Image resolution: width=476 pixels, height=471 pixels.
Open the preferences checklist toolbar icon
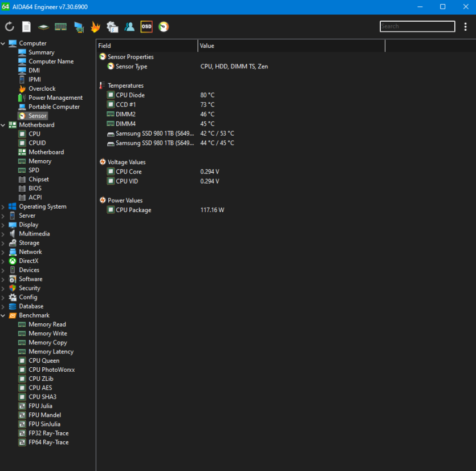tap(112, 27)
